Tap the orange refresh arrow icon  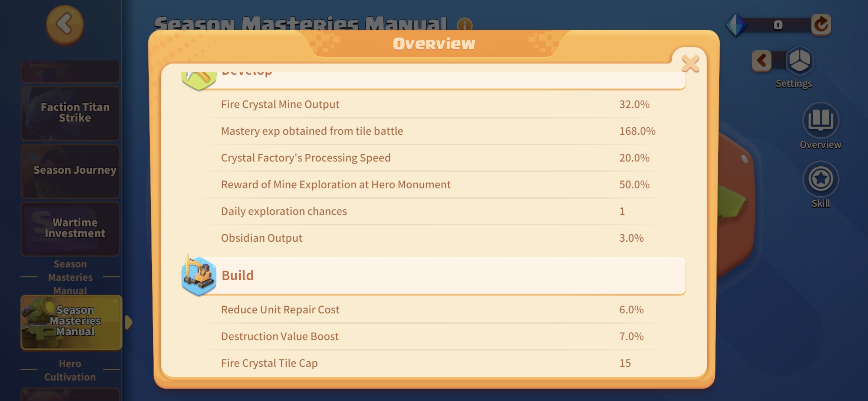pyautogui.click(x=821, y=25)
